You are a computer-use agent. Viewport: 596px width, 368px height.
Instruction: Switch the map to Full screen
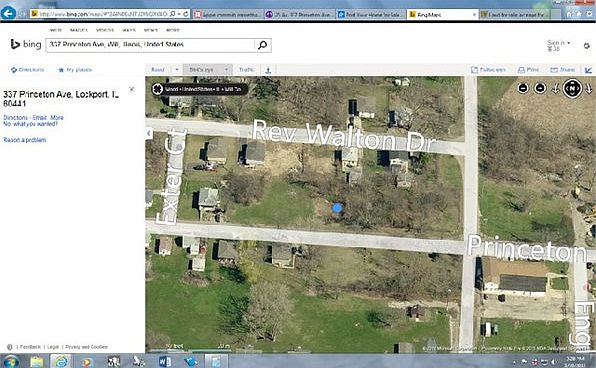coord(488,70)
